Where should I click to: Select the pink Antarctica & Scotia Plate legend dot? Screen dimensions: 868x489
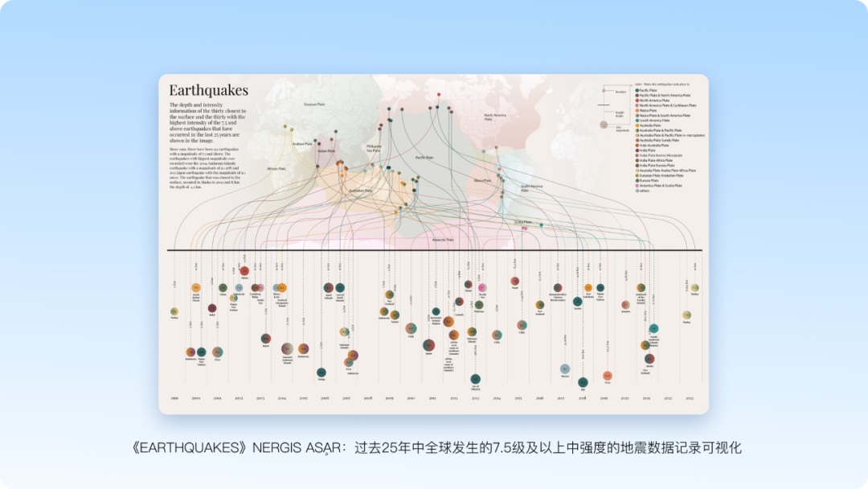[x=637, y=186]
